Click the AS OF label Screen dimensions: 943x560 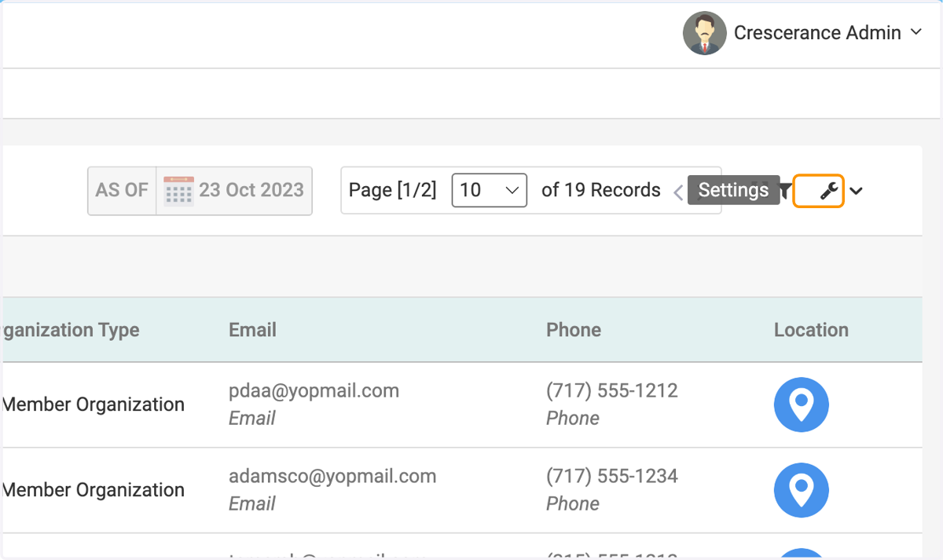(x=122, y=190)
